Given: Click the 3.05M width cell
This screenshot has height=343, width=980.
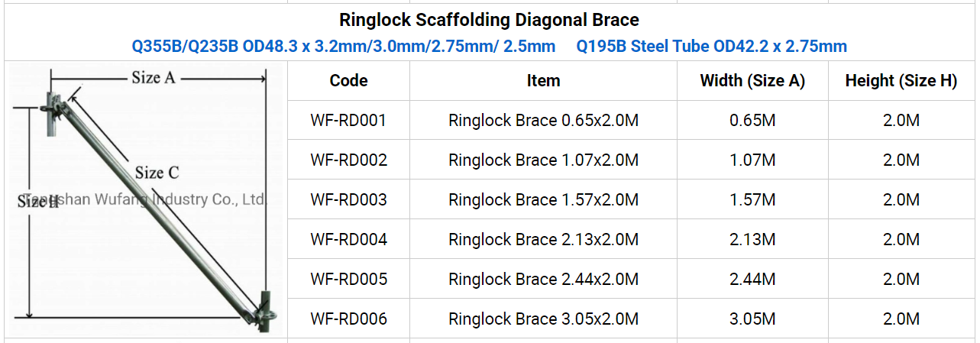Looking at the screenshot, I should (x=752, y=319).
